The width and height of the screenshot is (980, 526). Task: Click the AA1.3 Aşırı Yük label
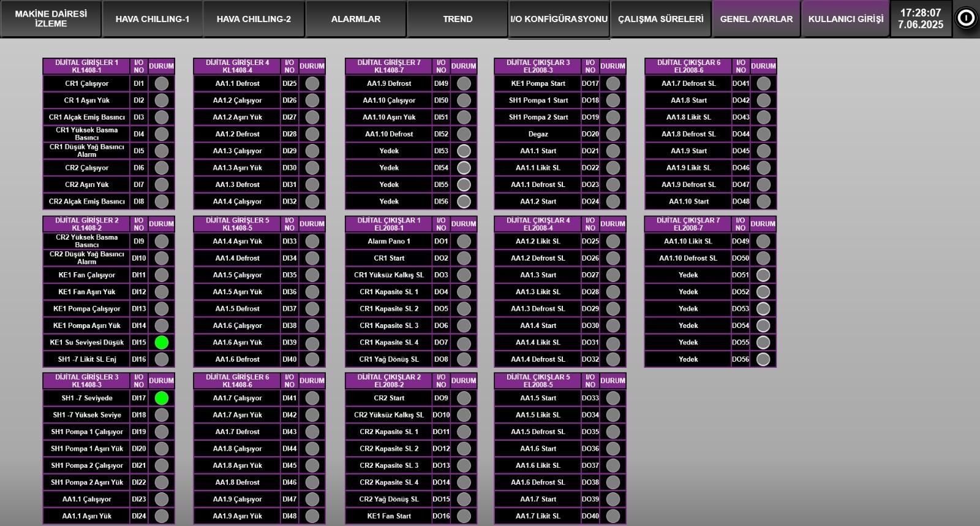tap(237, 168)
